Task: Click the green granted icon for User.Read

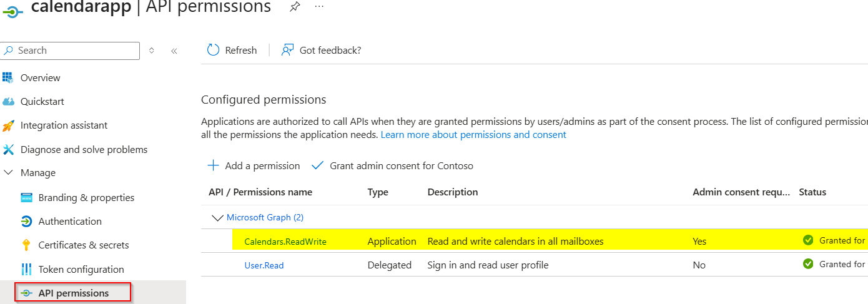Action: pos(808,264)
